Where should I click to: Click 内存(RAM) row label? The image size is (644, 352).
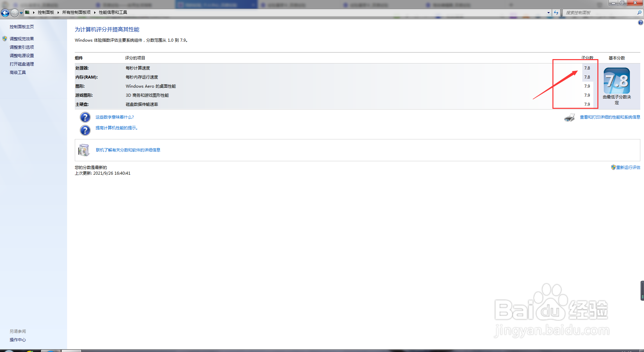tap(87, 77)
